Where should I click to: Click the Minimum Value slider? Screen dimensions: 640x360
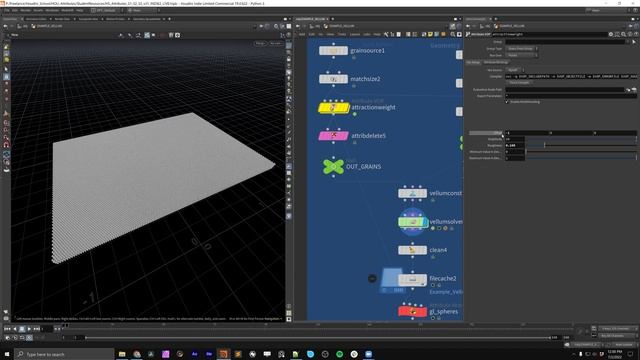[x=581, y=151]
